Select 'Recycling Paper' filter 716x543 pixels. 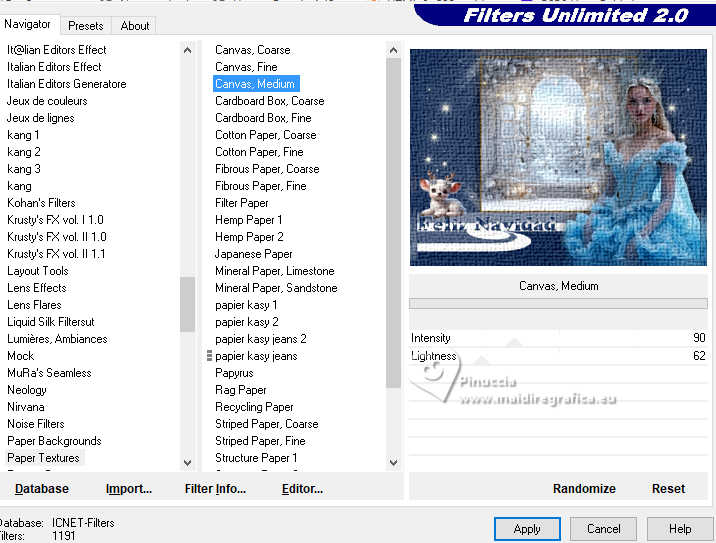(x=254, y=407)
